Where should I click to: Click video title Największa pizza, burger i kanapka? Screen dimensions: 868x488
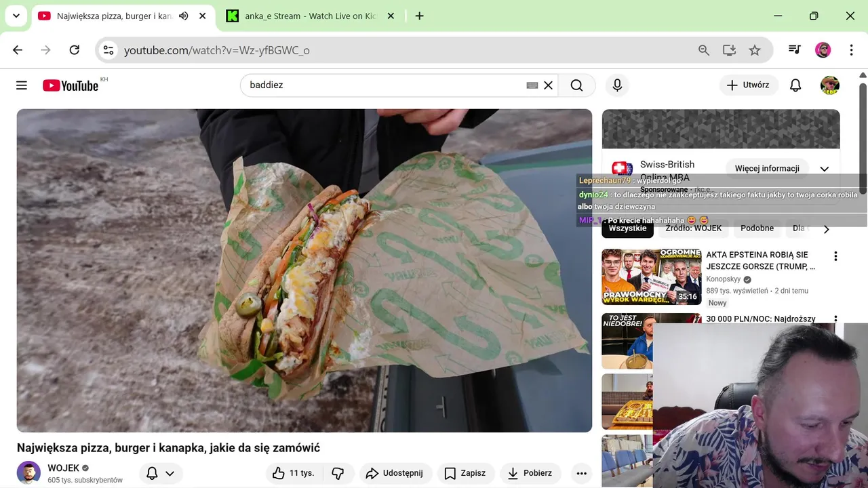[168, 448]
